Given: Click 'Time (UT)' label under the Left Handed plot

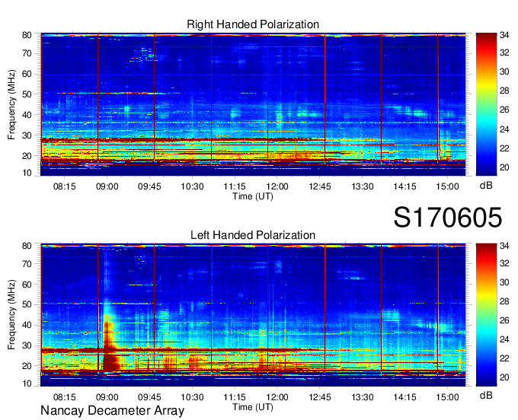Looking at the screenshot, I should (x=253, y=407).
